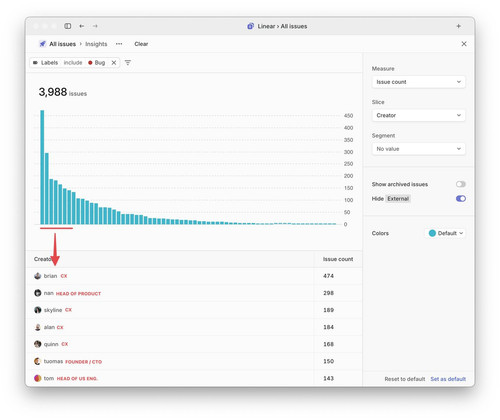Click the External badge next to Hide
This screenshot has width=500, height=420.
pos(398,199)
